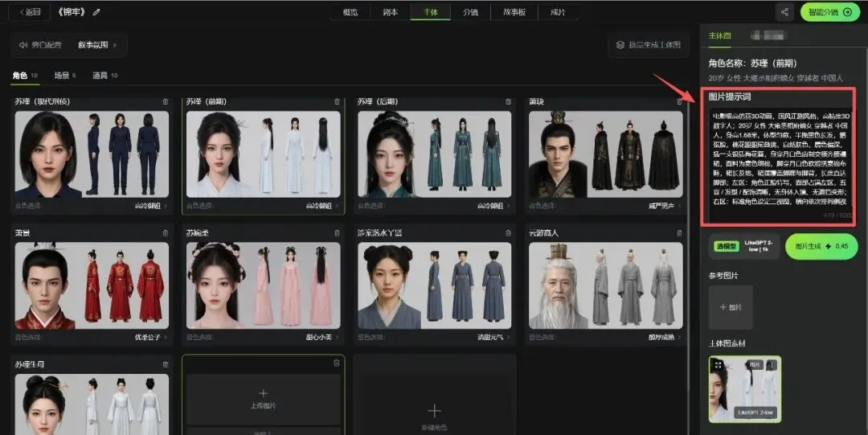Click the 智能分镜 green button
This screenshot has width=868, height=435.
pyautogui.click(x=829, y=12)
